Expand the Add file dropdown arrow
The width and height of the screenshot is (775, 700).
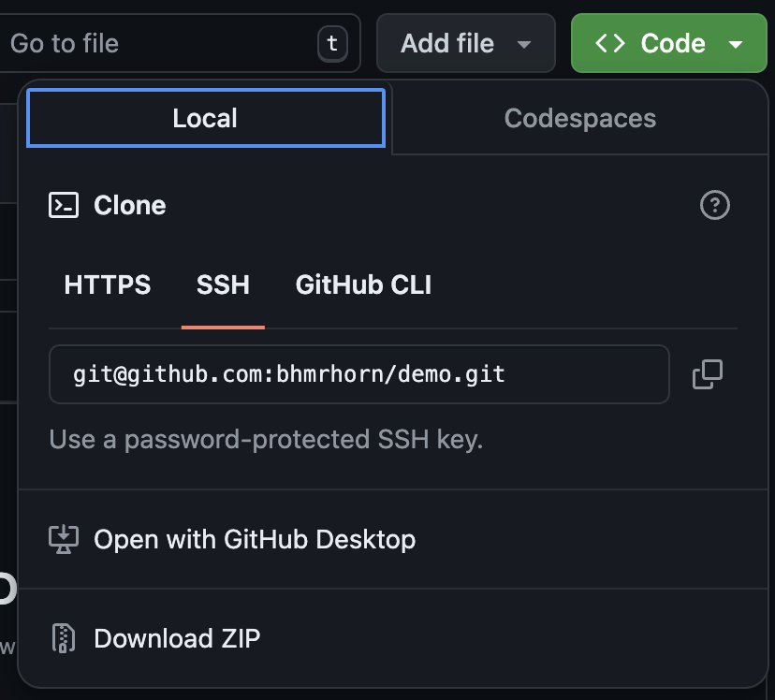coord(524,44)
